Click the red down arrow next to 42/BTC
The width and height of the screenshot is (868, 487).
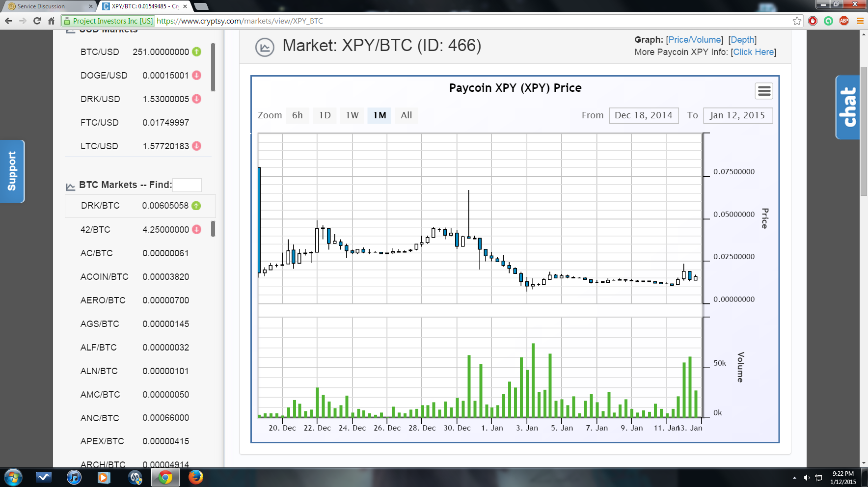tap(196, 229)
